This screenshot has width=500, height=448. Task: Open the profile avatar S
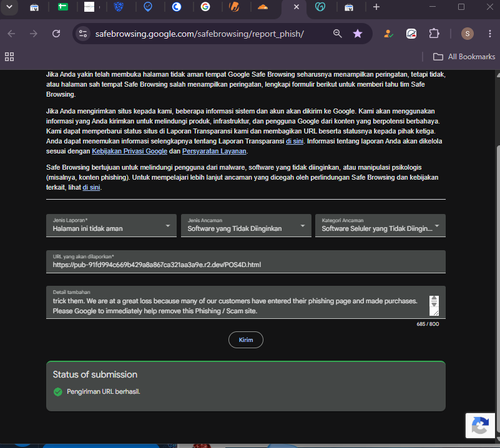[467, 34]
